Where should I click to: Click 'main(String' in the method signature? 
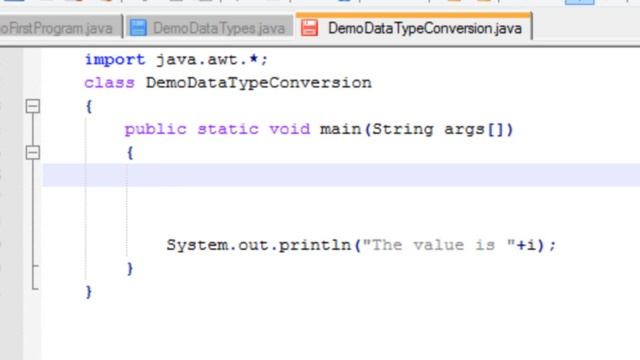pos(376,130)
